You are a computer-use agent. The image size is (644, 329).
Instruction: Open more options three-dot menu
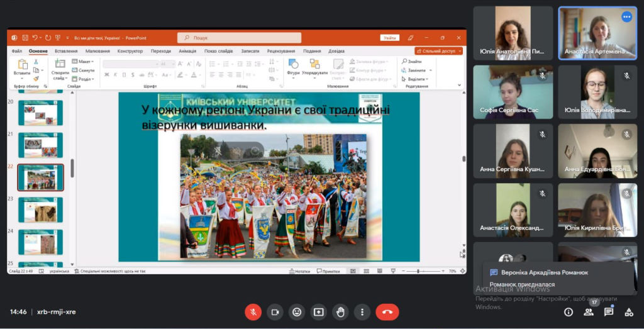click(x=362, y=312)
